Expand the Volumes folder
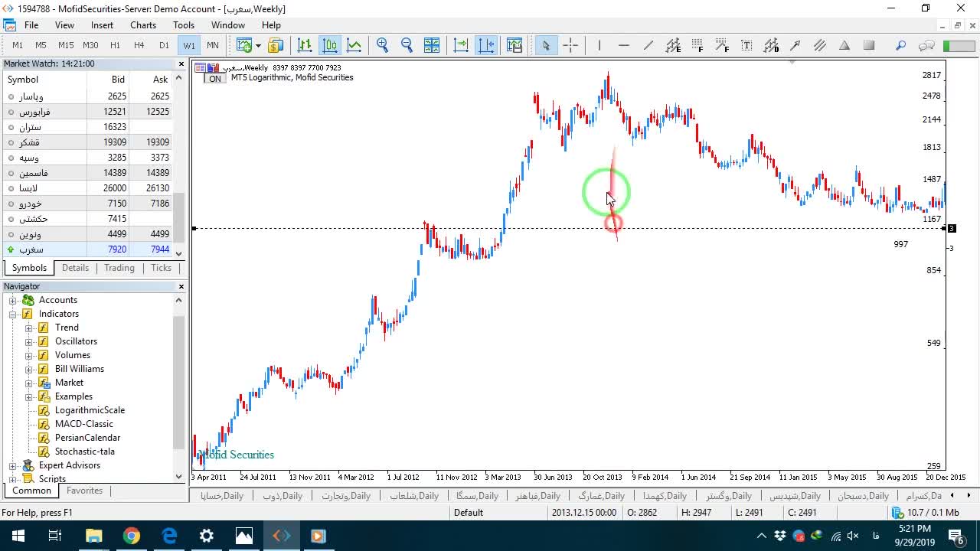The height and width of the screenshot is (551, 980). pos(29,355)
